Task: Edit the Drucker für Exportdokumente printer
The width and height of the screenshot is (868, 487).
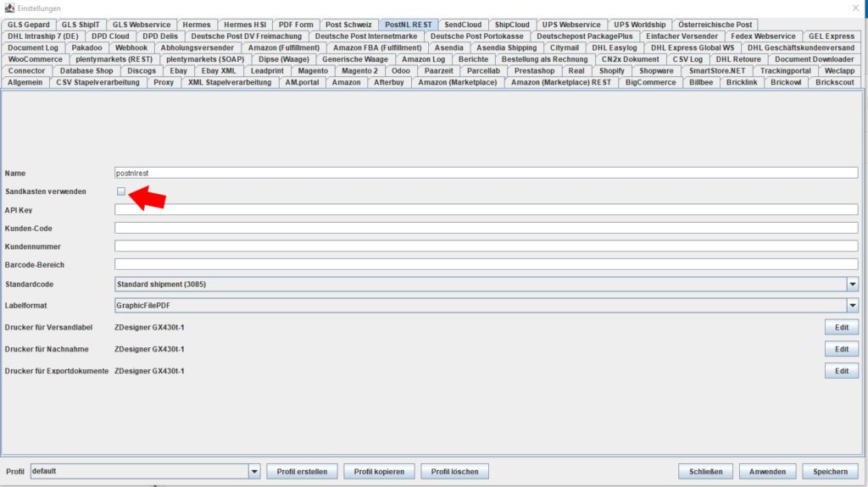Action: tap(842, 371)
